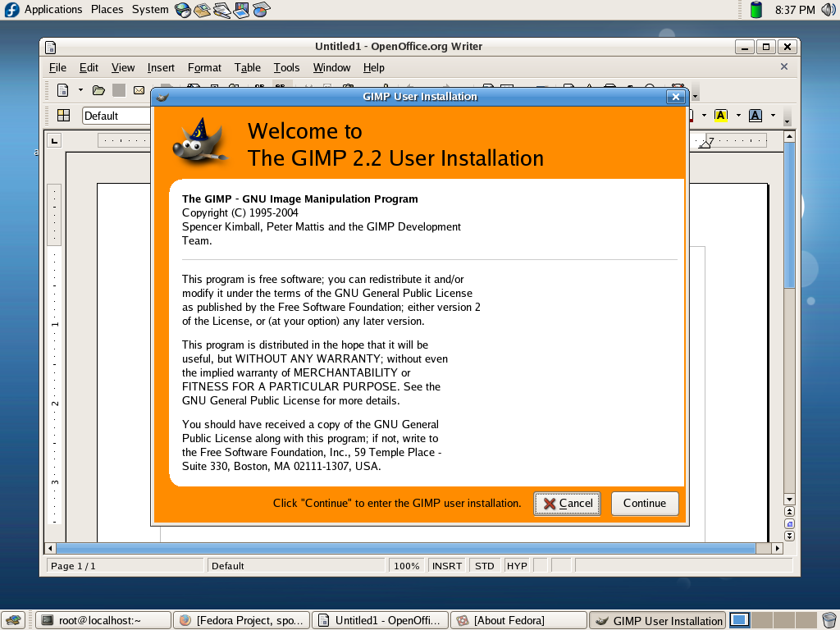Expand the font color dropdown arrow

click(704, 115)
